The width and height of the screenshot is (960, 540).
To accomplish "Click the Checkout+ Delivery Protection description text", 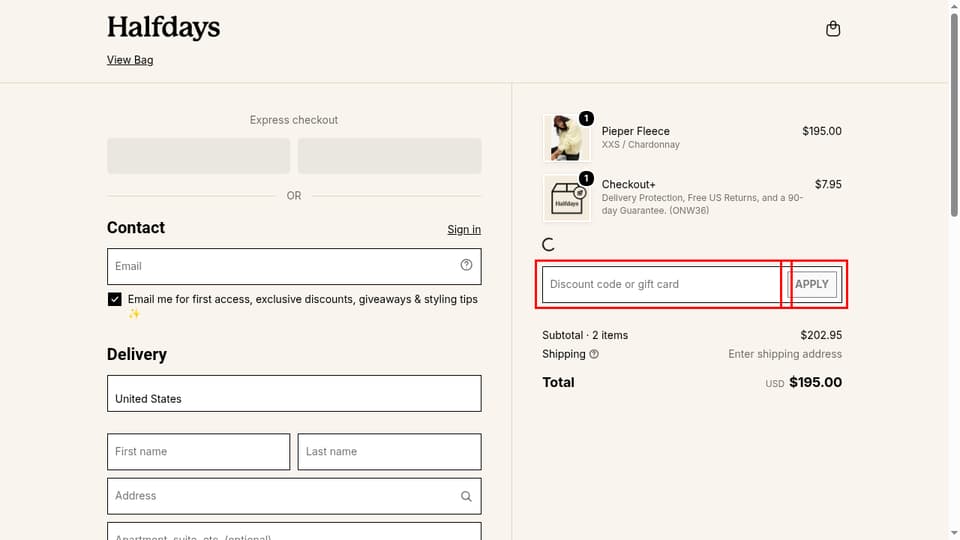I will pos(702,204).
